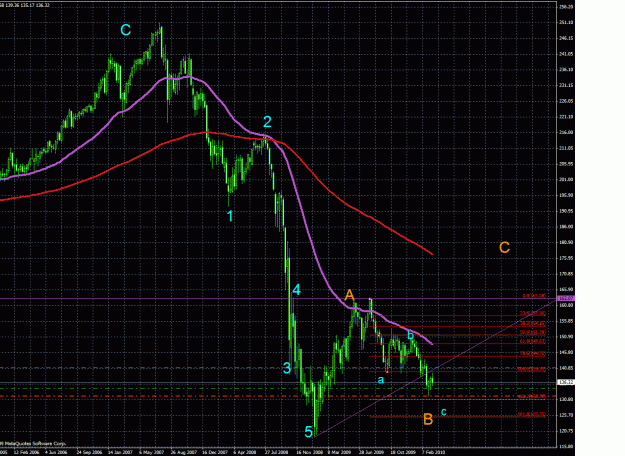Click the 170.85 price axis value
The image size is (625, 456).
tap(566, 274)
